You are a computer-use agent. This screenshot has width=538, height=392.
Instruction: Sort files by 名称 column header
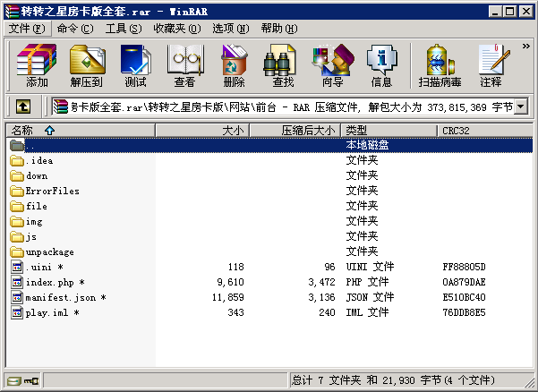click(x=81, y=131)
